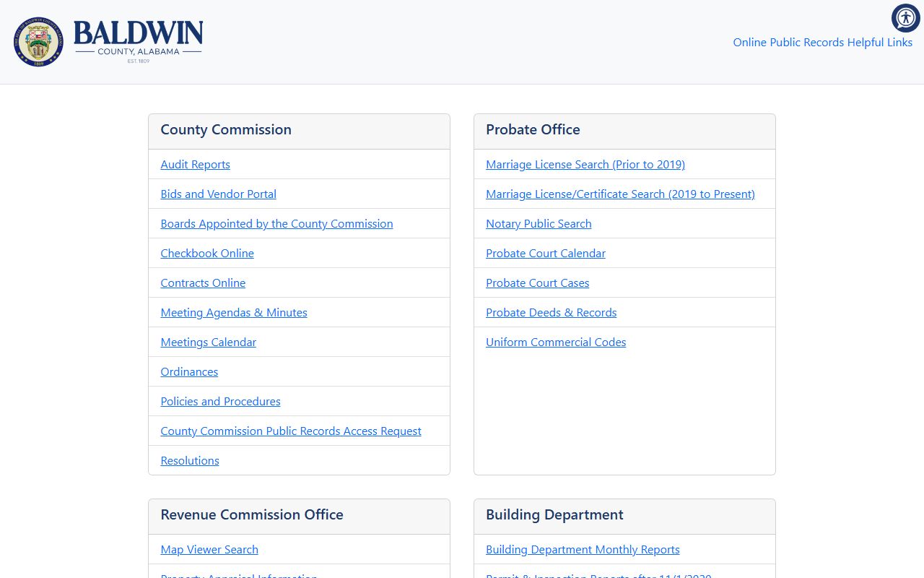Open Uniform Commercial Codes
Image resolution: width=924 pixels, height=578 pixels.
[x=556, y=342]
